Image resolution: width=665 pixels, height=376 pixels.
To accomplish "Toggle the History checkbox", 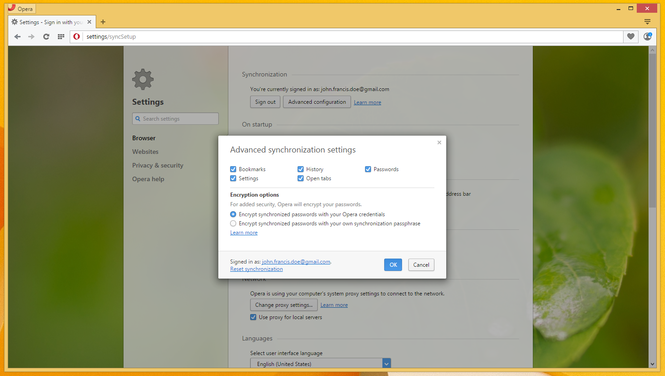I will (x=301, y=169).
